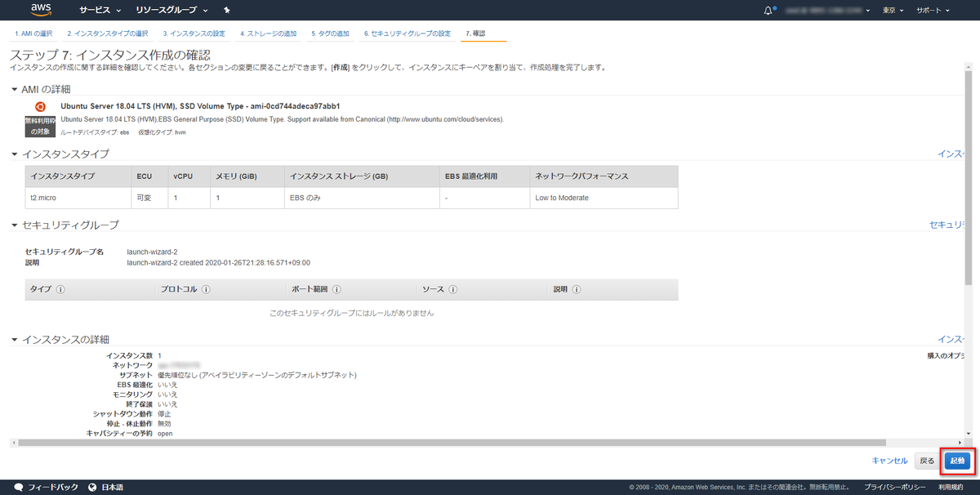980x495 pixels.
Task: Click the フィードバック speech bubble icon
Action: [x=19, y=487]
